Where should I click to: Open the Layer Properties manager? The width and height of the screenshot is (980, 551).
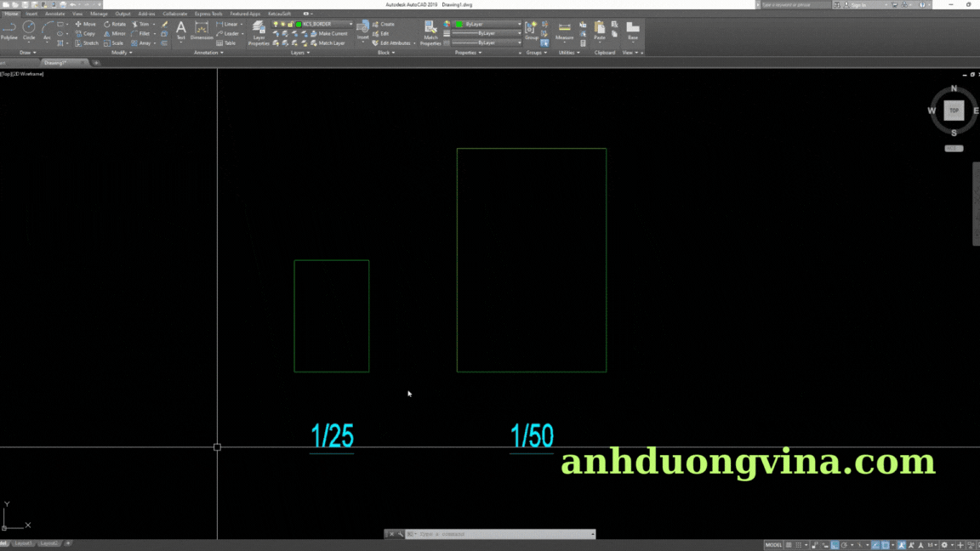tap(259, 32)
